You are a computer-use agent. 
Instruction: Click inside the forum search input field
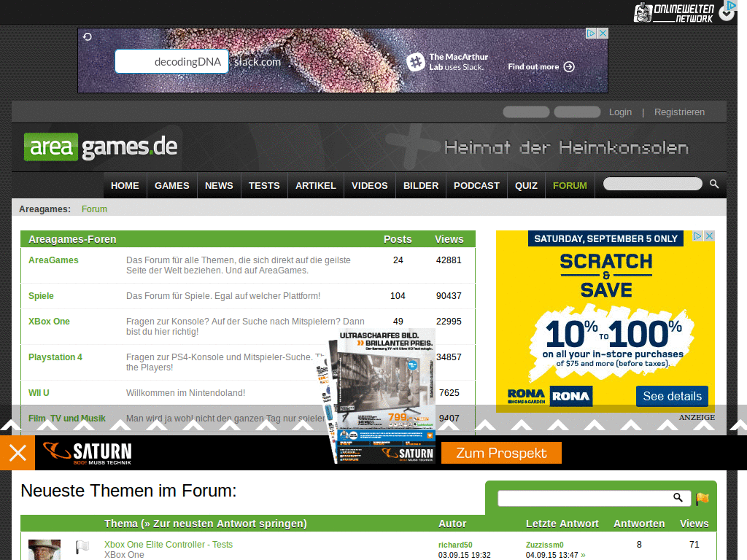point(584,498)
